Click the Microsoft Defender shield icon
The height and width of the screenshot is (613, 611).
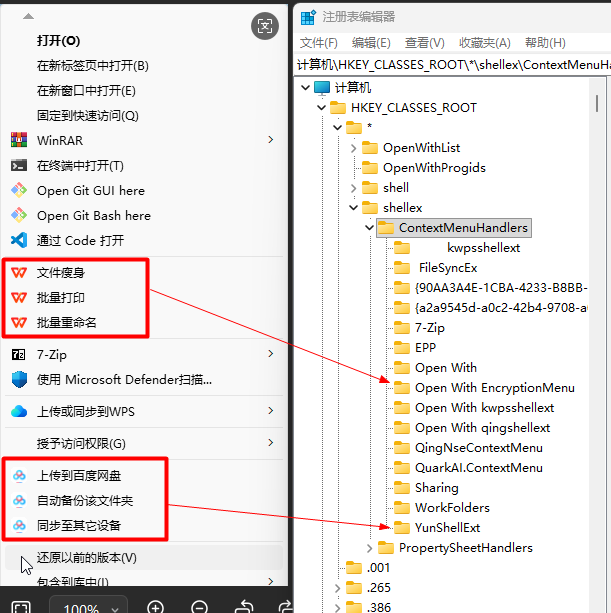pyautogui.click(x=19, y=379)
